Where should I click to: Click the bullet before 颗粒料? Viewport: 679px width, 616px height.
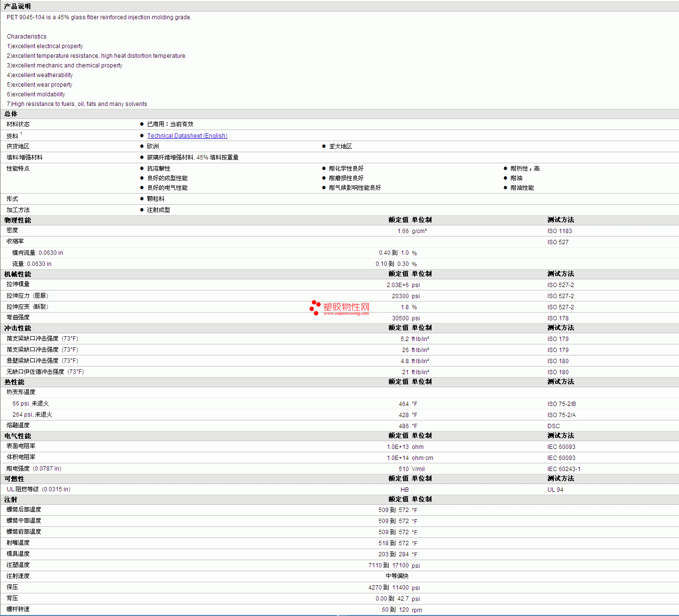(x=142, y=199)
